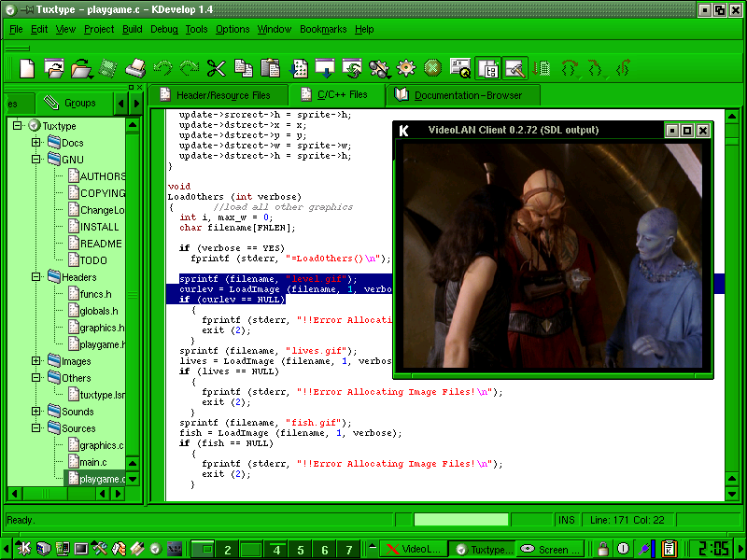Create a new file with the blank page icon
Viewport: 747px width, 560px height.
(x=27, y=68)
